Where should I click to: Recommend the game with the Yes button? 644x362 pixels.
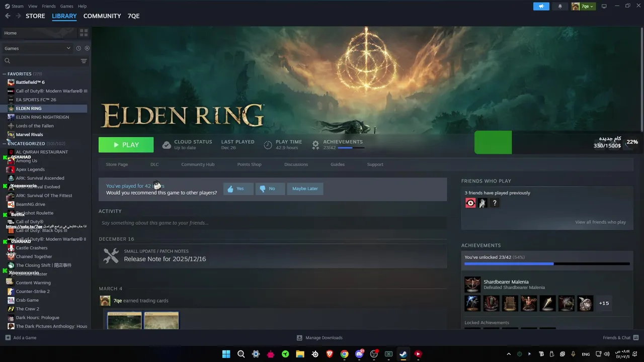click(x=238, y=189)
